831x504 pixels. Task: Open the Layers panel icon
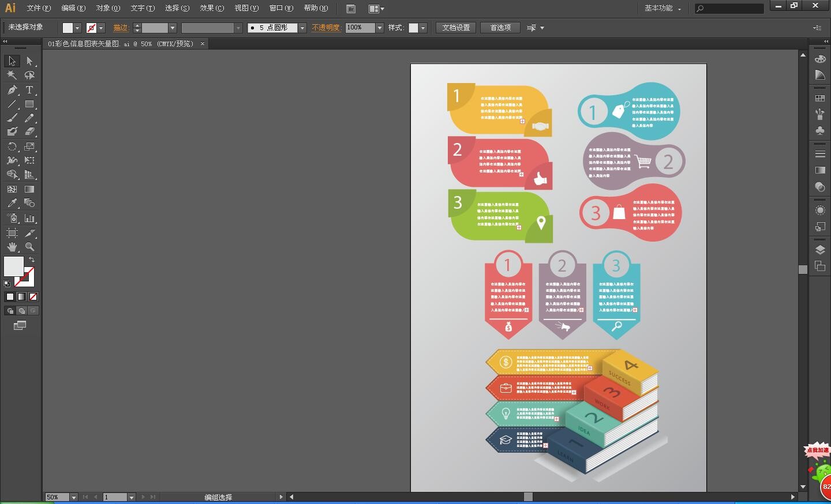click(x=820, y=250)
